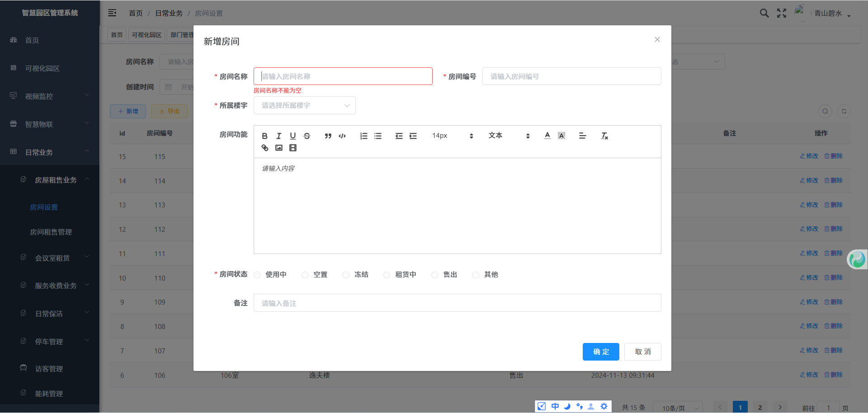
Task: Open the 文本 heading type selector
Action: click(x=509, y=136)
